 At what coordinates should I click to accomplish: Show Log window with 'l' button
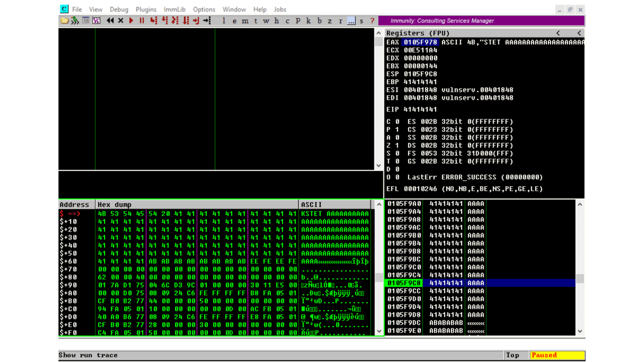pos(224,21)
